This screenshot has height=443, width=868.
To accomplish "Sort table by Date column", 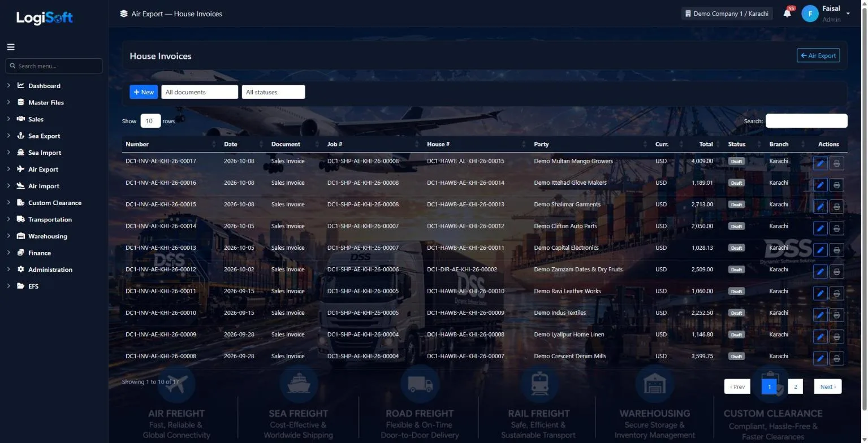I will coord(243,144).
